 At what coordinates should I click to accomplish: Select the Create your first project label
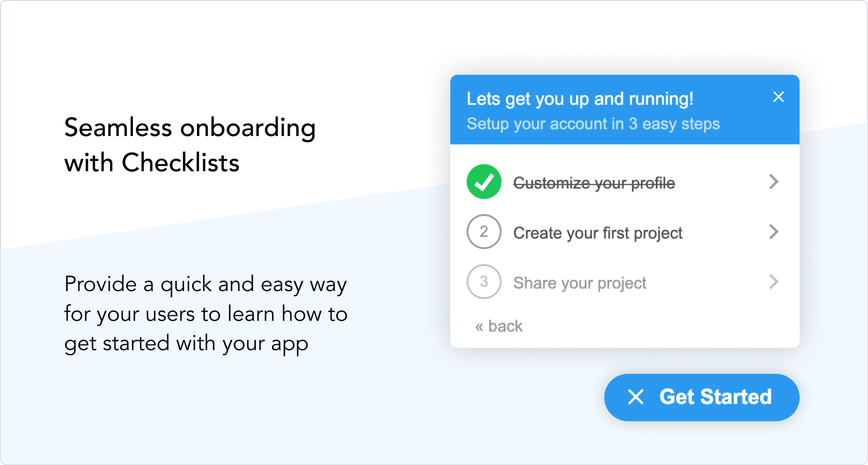coord(598,233)
